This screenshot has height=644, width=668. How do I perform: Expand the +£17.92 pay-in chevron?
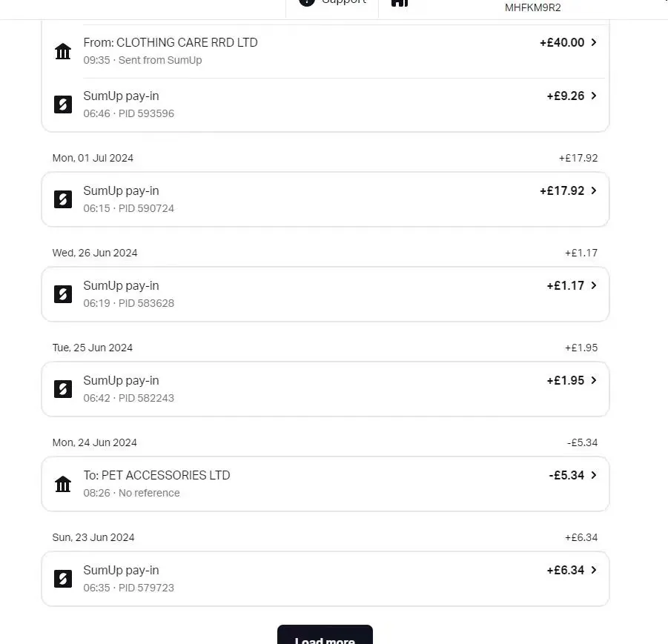tap(593, 191)
